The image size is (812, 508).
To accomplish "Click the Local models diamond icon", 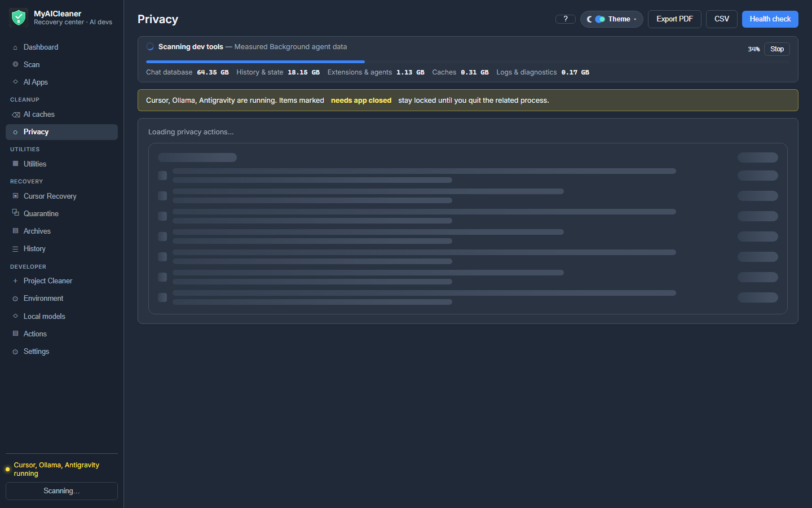I will click(15, 316).
